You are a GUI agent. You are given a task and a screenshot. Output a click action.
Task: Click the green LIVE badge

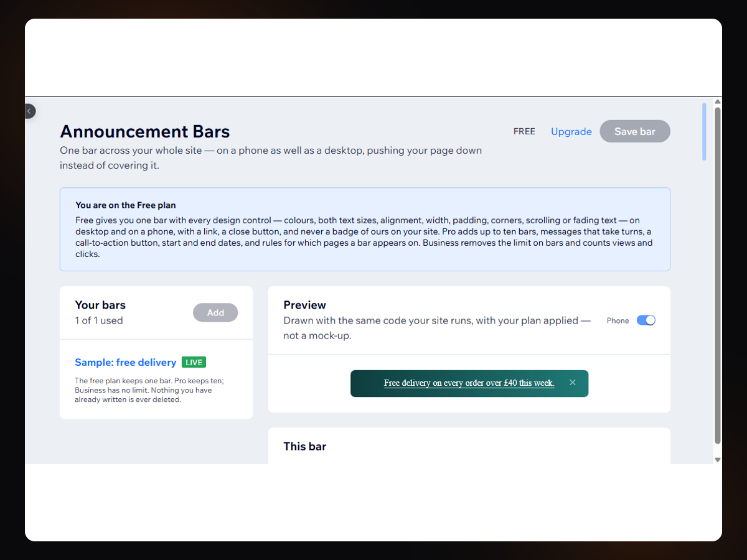194,362
